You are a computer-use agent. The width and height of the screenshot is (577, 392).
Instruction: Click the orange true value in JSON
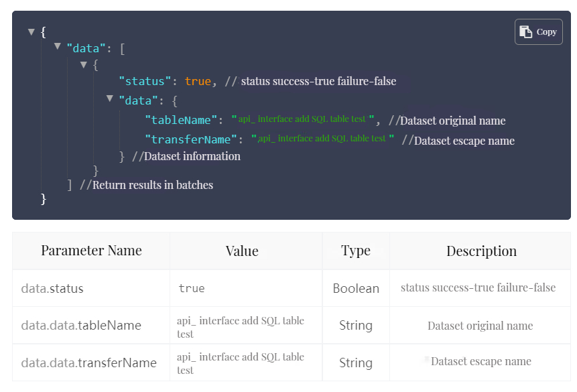(198, 81)
